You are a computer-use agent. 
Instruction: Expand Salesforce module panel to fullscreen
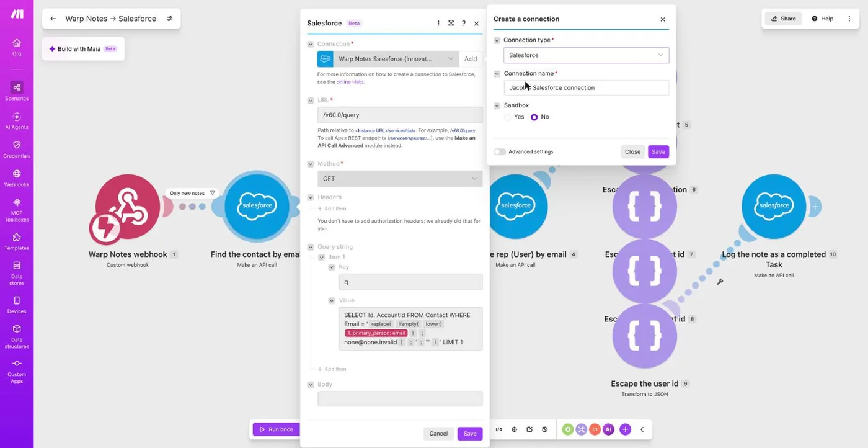(x=451, y=23)
